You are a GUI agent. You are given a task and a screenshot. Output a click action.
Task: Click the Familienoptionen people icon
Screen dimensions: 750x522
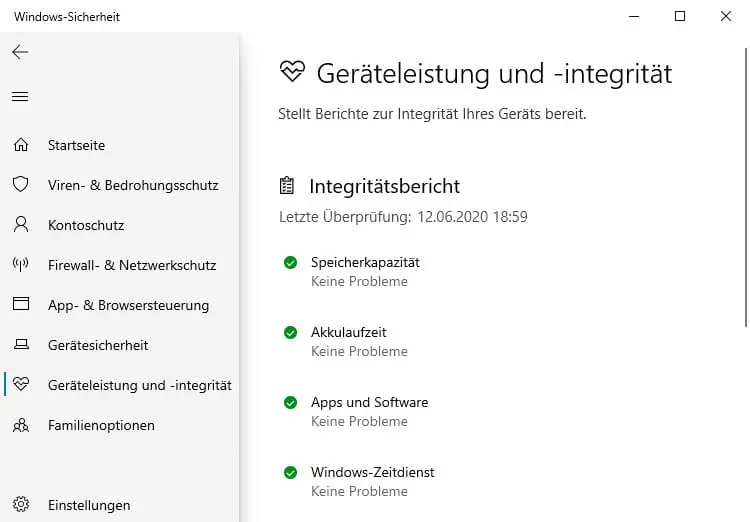[x=20, y=425]
